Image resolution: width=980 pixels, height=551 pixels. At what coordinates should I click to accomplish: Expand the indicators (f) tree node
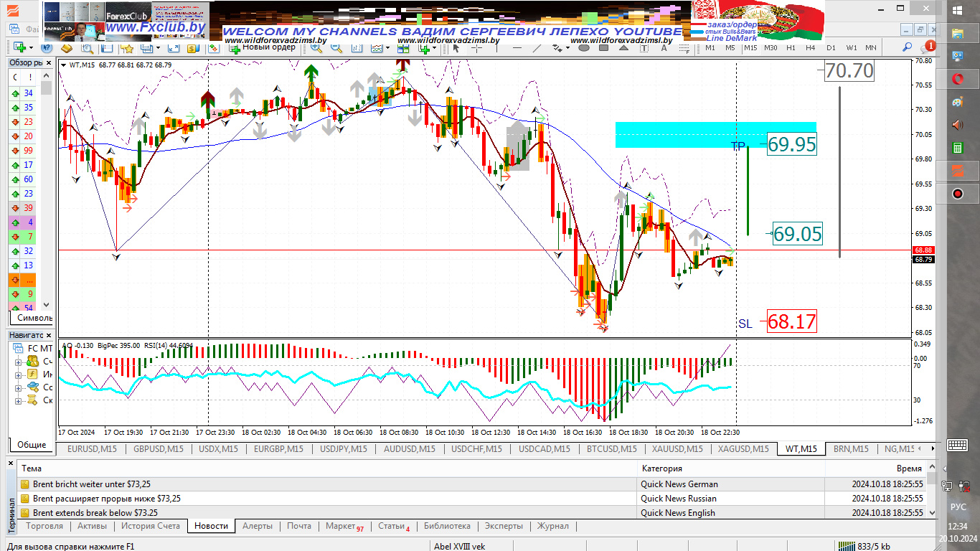19,375
